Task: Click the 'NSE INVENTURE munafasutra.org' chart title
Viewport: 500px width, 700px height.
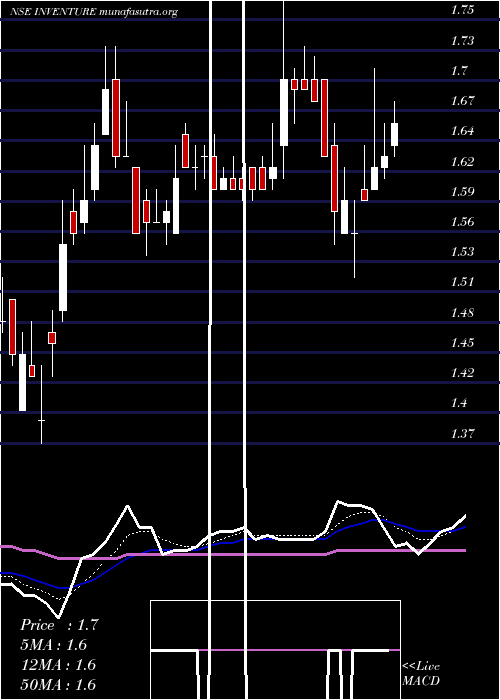Action: pyautogui.click(x=94, y=12)
